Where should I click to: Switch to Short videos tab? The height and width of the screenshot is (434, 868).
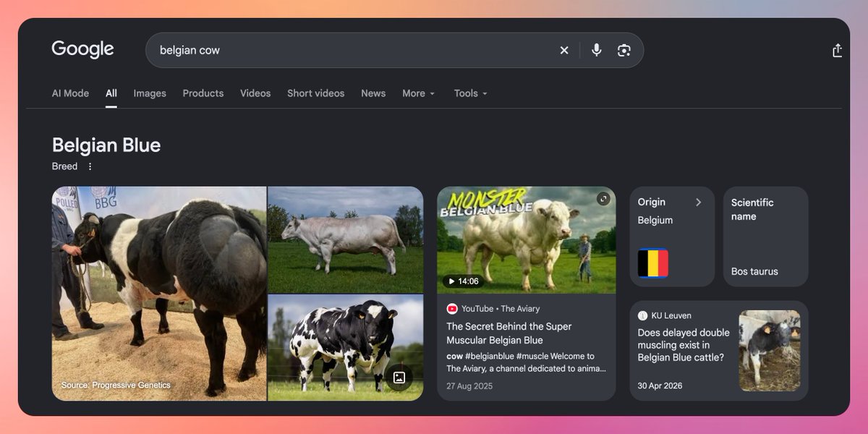[x=315, y=93]
